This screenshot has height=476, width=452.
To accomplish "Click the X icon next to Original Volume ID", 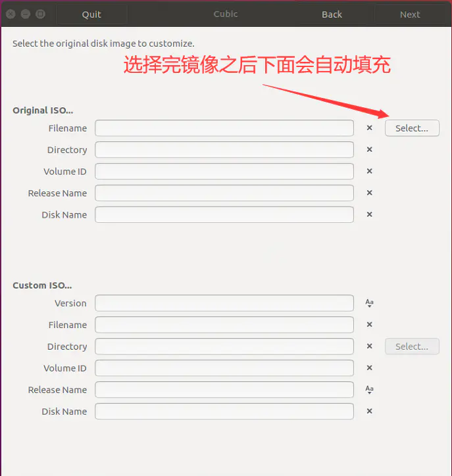I will point(369,172).
